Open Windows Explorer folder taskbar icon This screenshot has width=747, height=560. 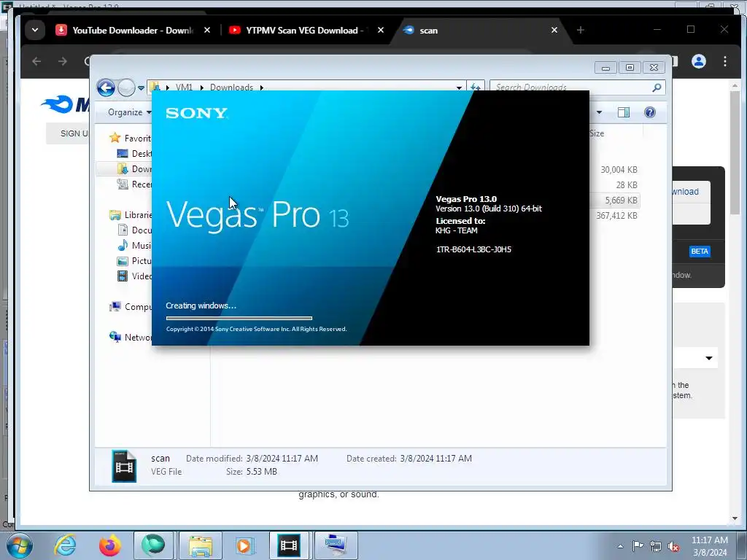pos(201,545)
